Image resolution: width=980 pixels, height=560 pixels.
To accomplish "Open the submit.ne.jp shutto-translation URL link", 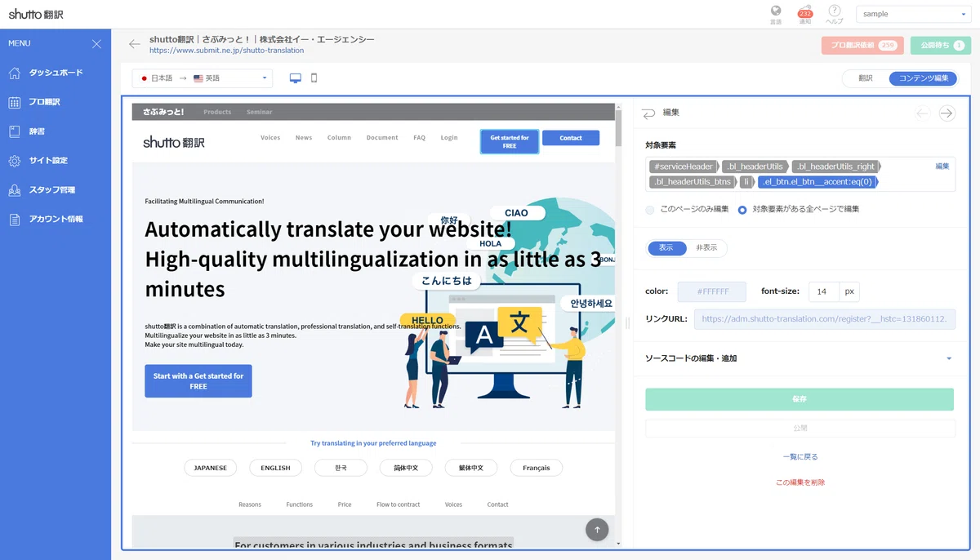I will [x=226, y=51].
